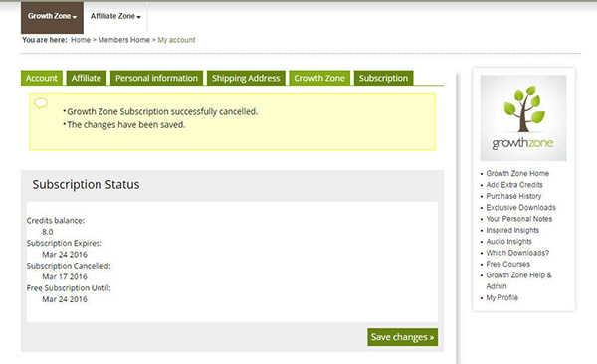597x364 pixels.
Task: Click the Add Extra Credits link
Action: coord(514,185)
